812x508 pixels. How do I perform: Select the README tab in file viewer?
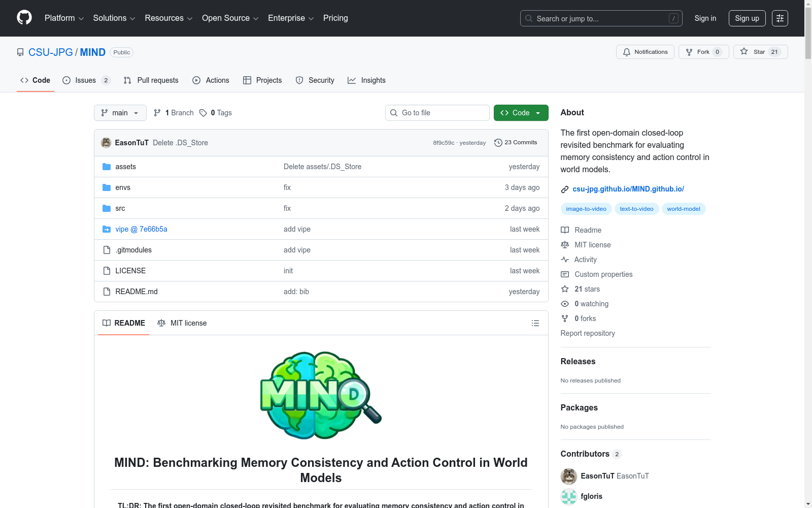pyautogui.click(x=124, y=323)
